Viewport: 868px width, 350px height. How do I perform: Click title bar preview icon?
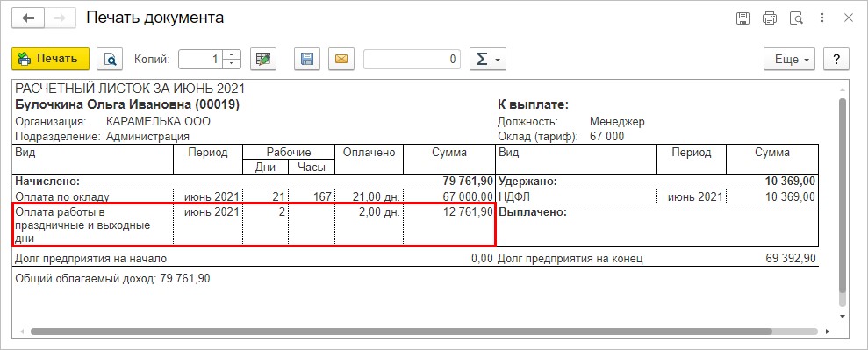[x=797, y=18]
